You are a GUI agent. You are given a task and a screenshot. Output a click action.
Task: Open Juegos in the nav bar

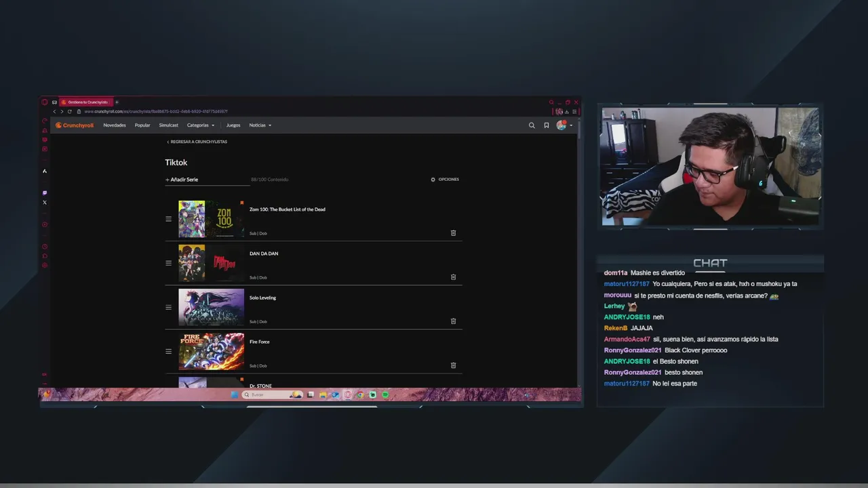tap(233, 125)
